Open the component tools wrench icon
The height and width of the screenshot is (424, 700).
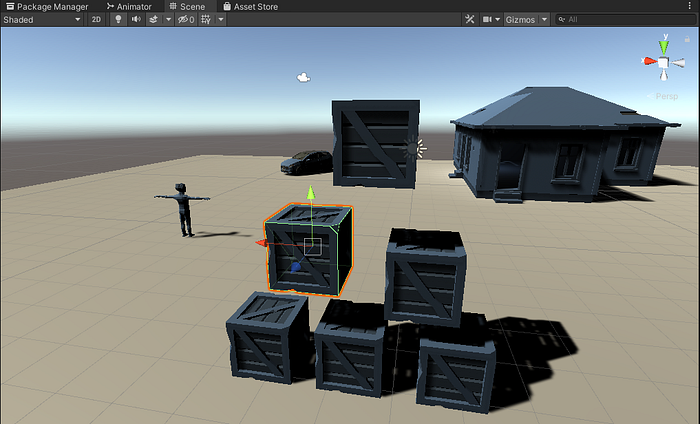470,19
